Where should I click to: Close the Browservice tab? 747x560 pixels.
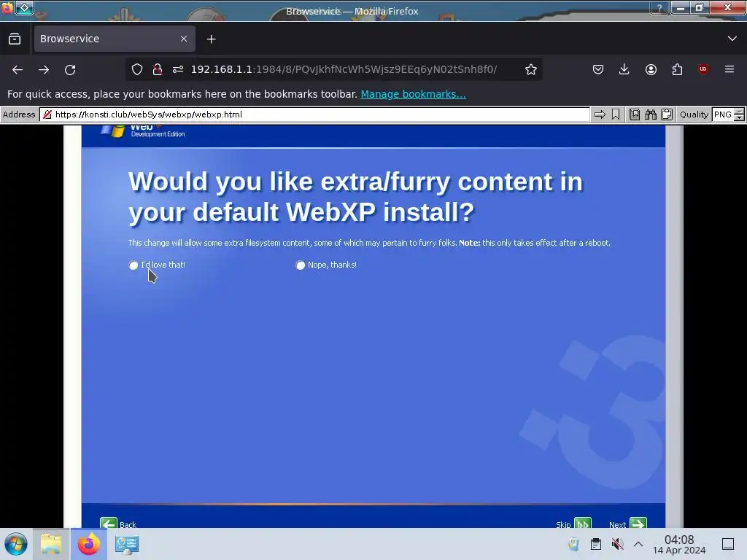coord(184,39)
